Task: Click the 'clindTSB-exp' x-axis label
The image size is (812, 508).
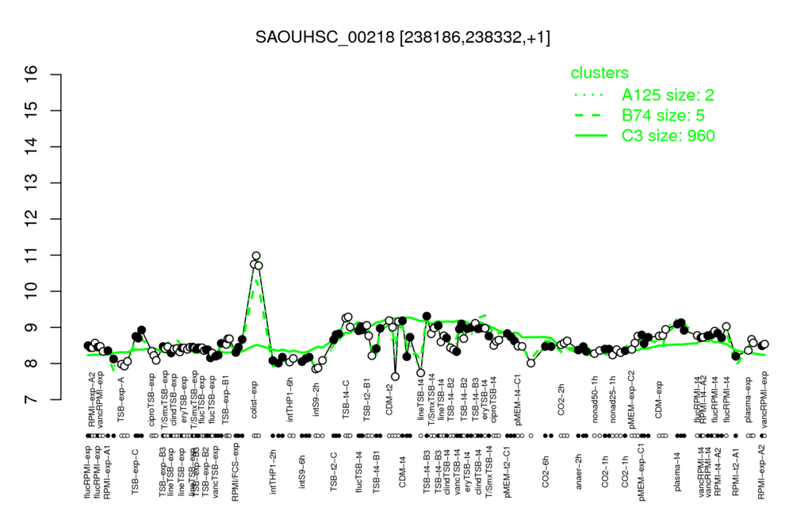Action: click(x=174, y=399)
